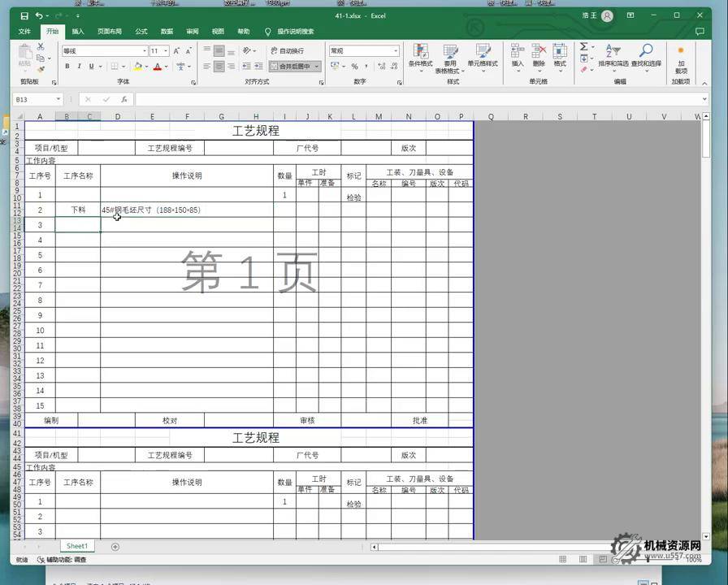Toggle bold formatting with B button

67,66
